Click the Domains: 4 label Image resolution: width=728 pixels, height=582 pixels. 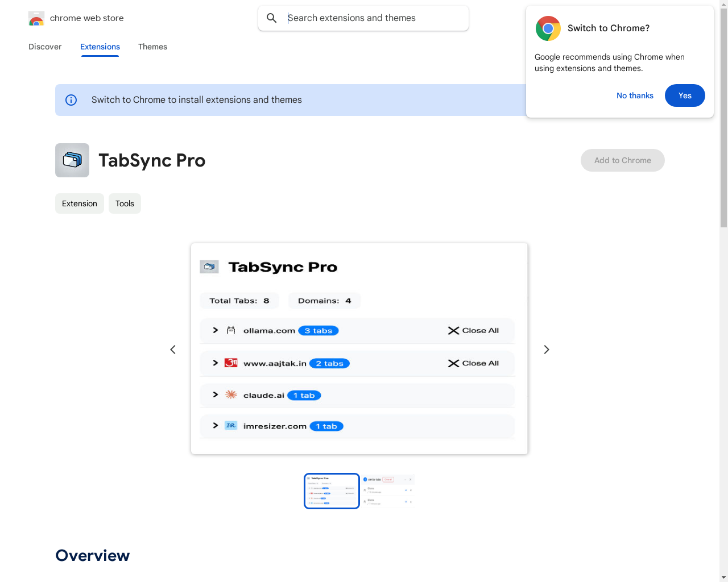[x=325, y=301]
